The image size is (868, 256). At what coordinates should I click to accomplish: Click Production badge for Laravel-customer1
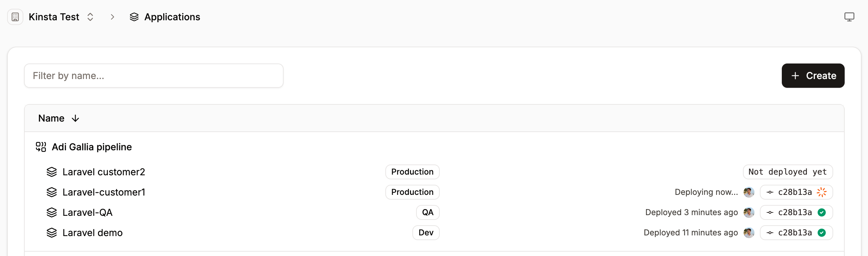412,192
